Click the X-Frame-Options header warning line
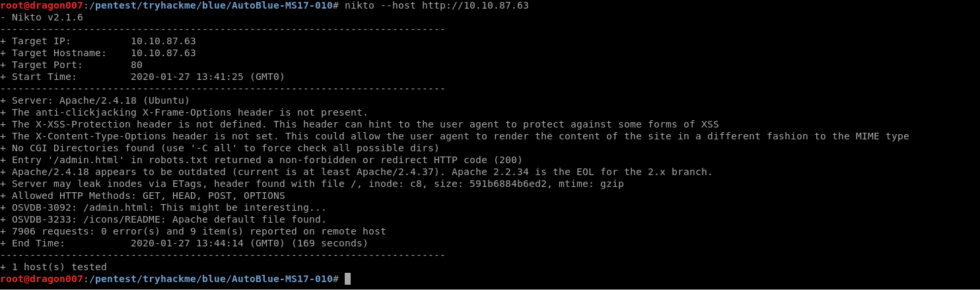Viewport: 980px width, 290px height. 184,112
